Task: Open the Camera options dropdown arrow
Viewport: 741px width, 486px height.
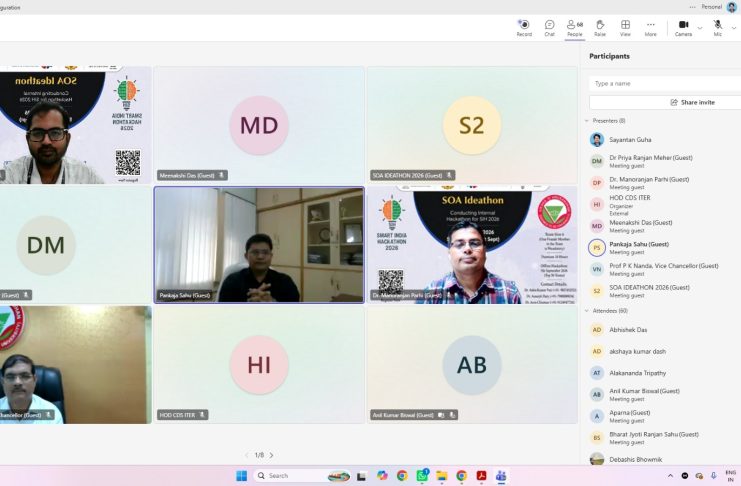Action: pos(700,28)
